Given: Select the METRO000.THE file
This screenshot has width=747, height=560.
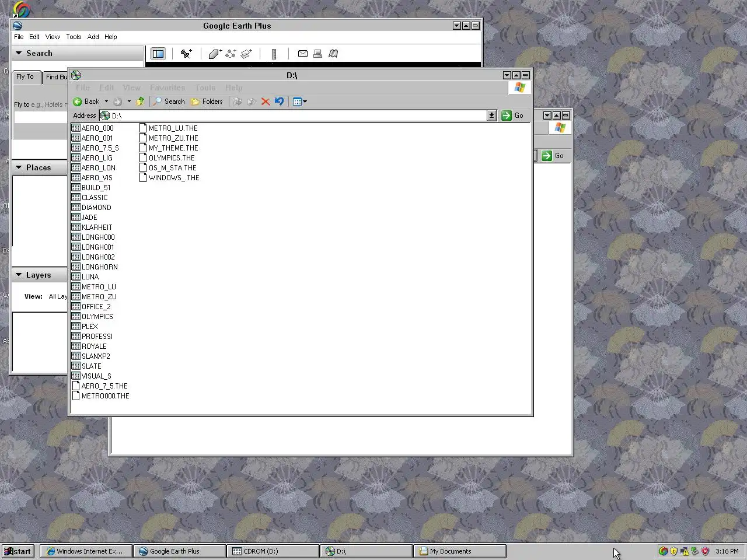Looking at the screenshot, I should point(100,396).
